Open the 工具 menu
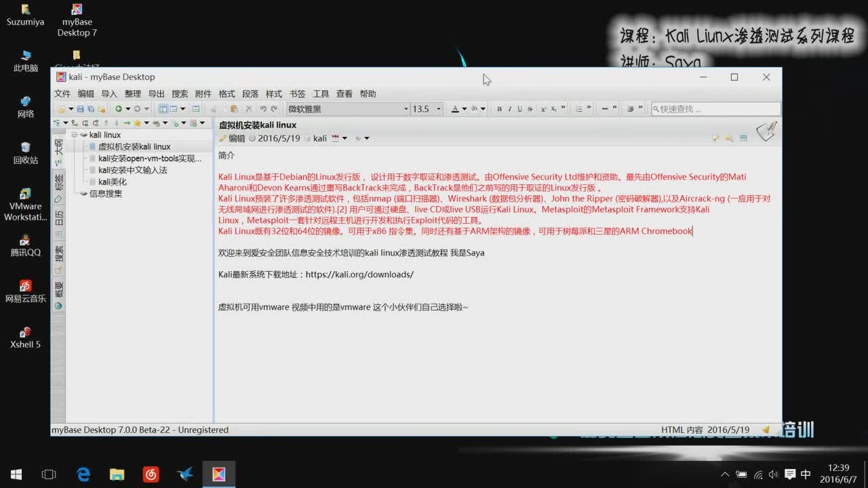This screenshot has width=868, height=488. (x=321, y=94)
